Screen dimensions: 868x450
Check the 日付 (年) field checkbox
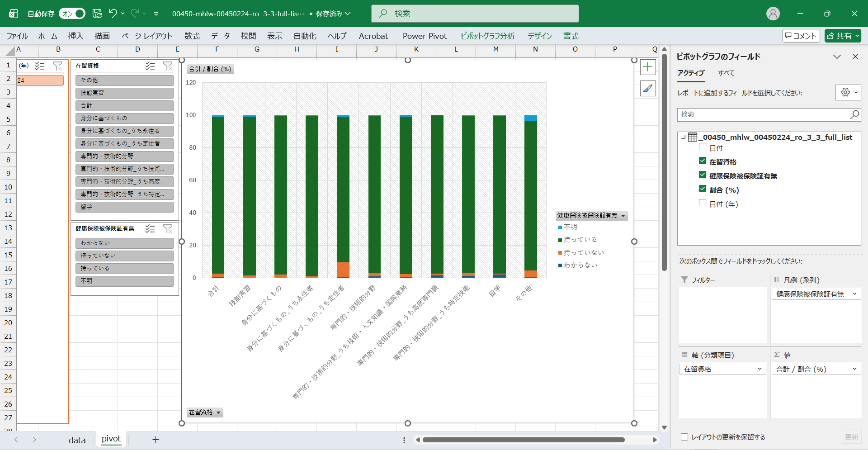(x=703, y=203)
